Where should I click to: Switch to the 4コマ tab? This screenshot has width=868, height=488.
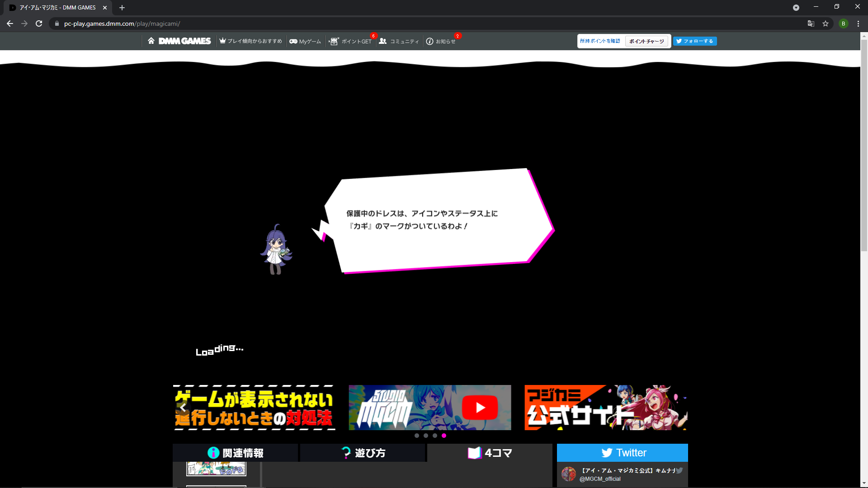click(x=490, y=452)
